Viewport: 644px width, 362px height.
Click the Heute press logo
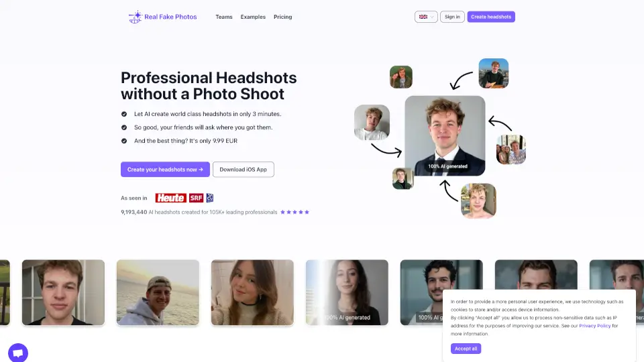click(170, 198)
